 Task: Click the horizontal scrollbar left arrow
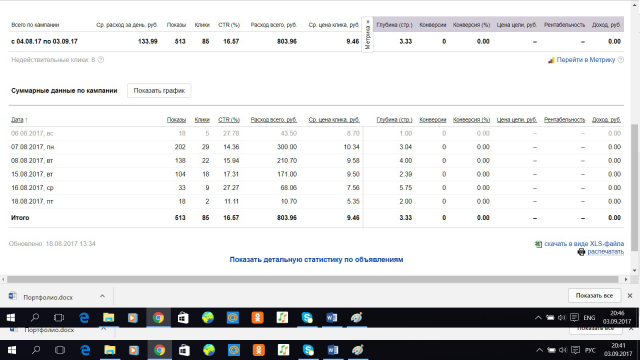pos(3,280)
